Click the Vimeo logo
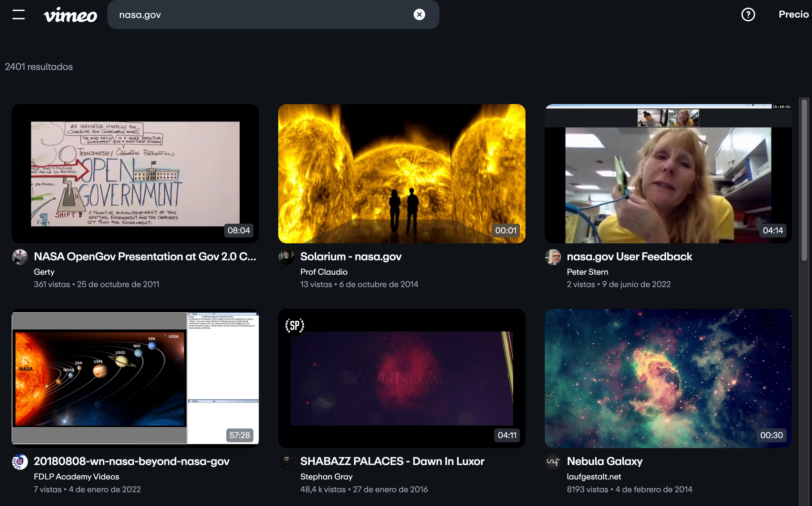This screenshot has width=812, height=506. tap(70, 15)
